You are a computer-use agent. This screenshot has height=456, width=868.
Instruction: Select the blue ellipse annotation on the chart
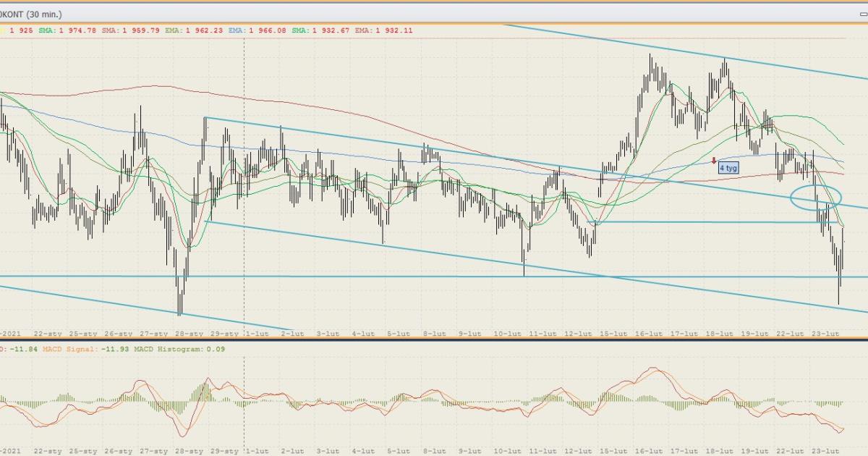pos(816,196)
